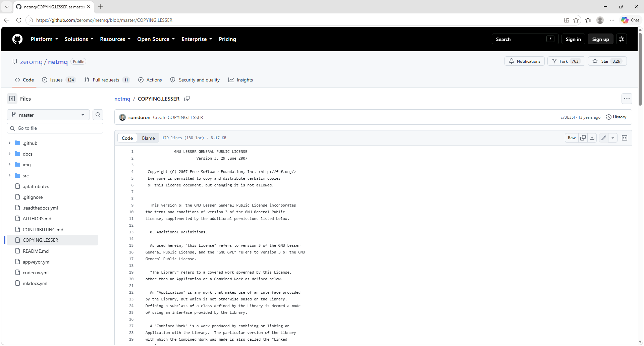
Task: Open README.md in the file tree
Action: (36, 251)
